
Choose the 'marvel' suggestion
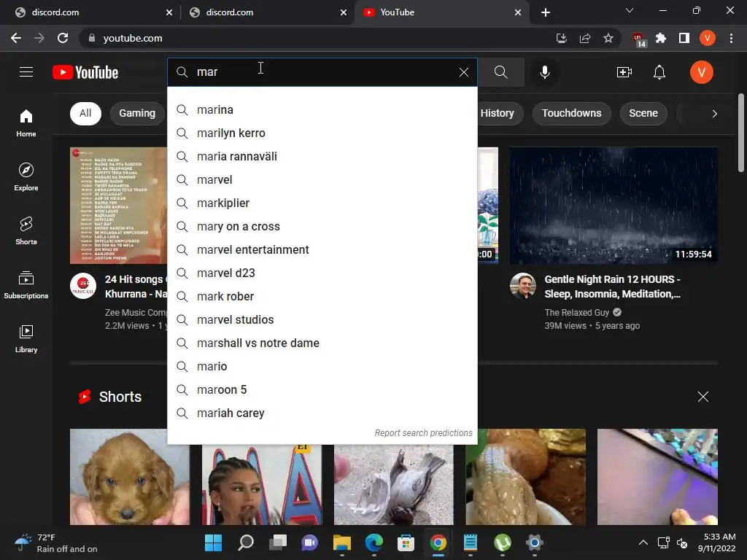click(x=322, y=179)
